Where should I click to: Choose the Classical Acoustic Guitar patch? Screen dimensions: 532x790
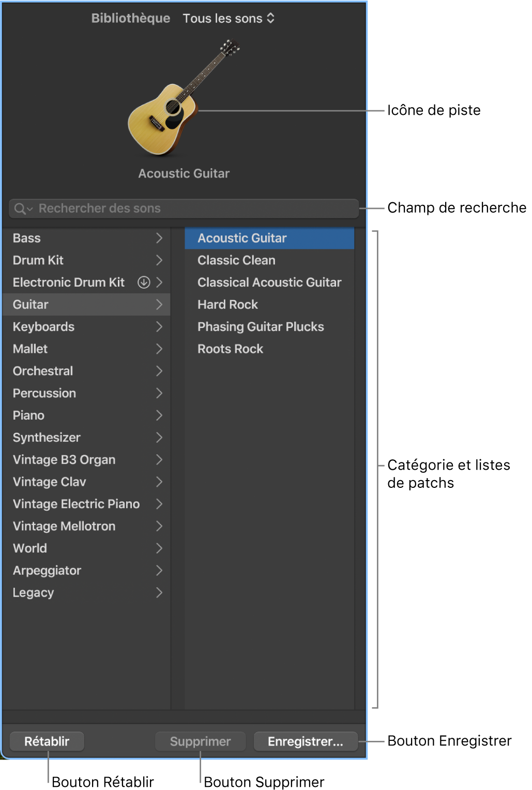(269, 282)
